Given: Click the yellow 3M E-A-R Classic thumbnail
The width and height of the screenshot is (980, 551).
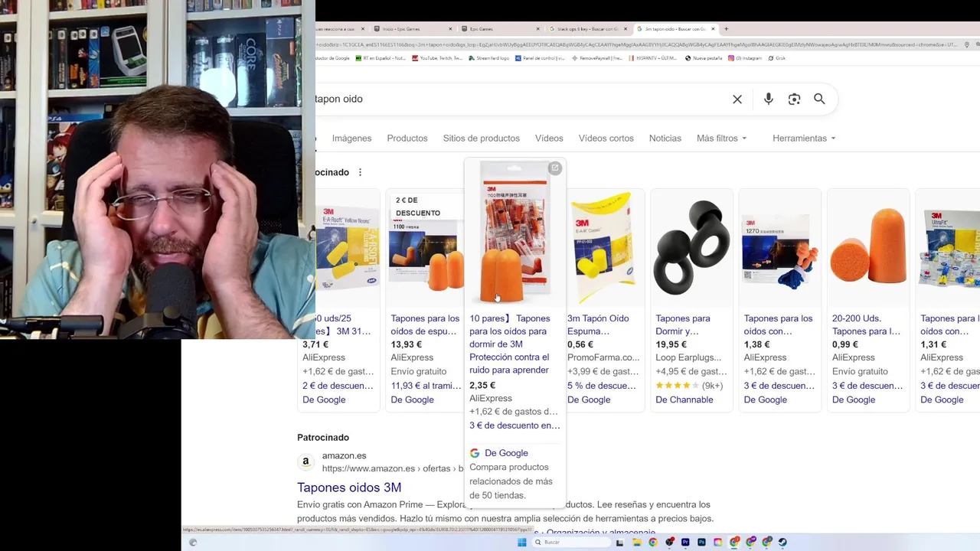Looking at the screenshot, I should tap(603, 247).
